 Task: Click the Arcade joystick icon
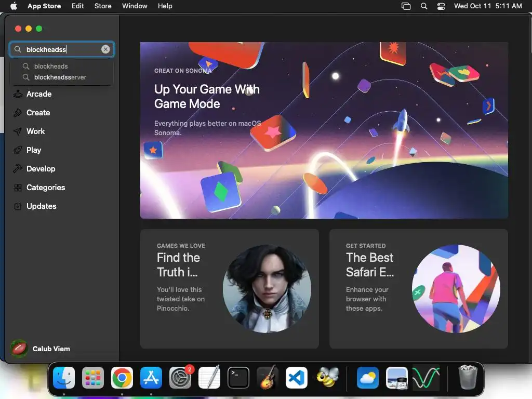(x=18, y=94)
